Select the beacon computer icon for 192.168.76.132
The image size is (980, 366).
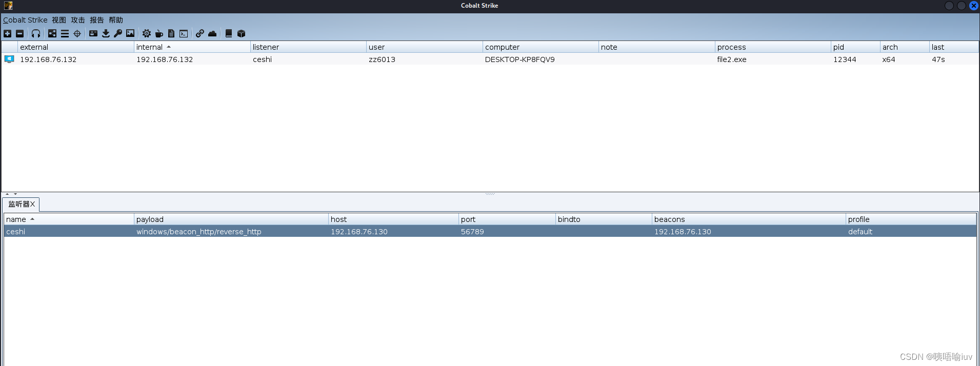(x=9, y=59)
